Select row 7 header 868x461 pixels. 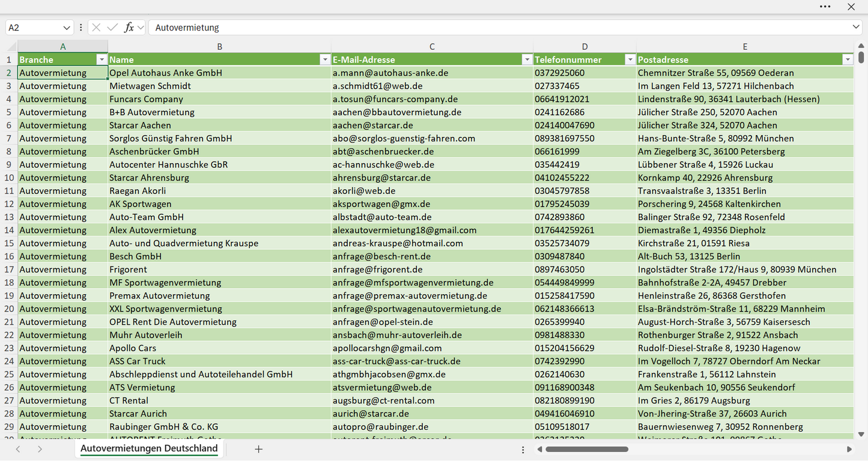(x=9, y=138)
